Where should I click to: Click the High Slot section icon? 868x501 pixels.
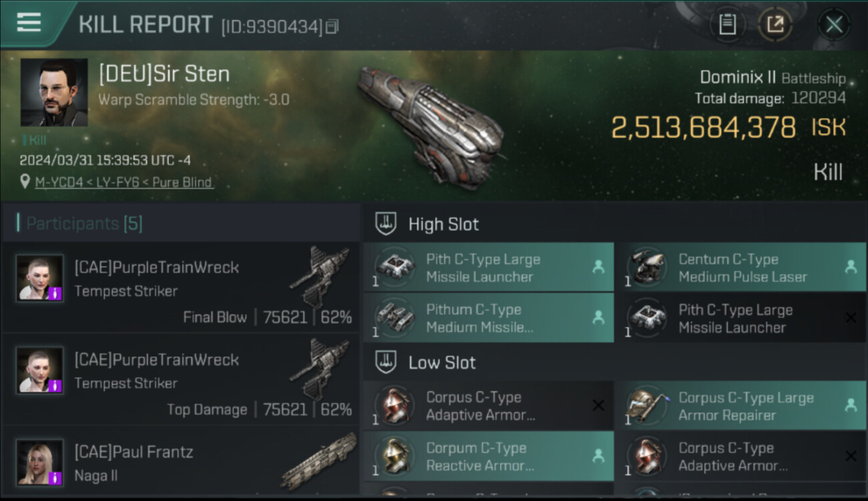point(386,224)
